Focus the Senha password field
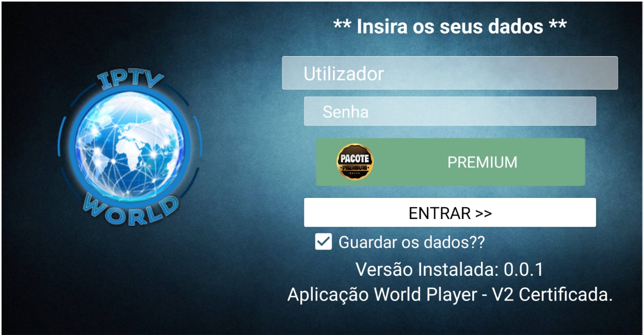Image resolution: width=644 pixels, height=335 pixels. tap(450, 111)
